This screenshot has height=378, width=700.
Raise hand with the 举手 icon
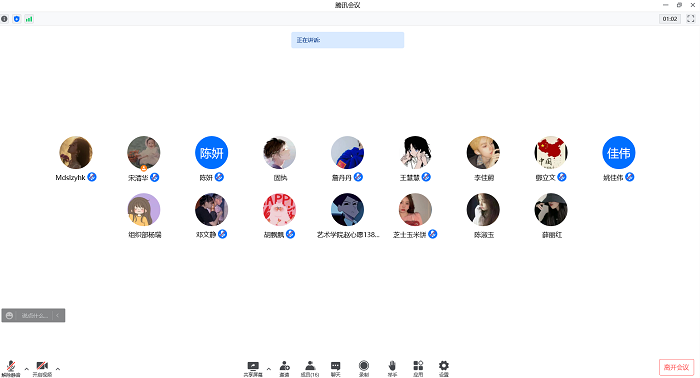[392, 369]
